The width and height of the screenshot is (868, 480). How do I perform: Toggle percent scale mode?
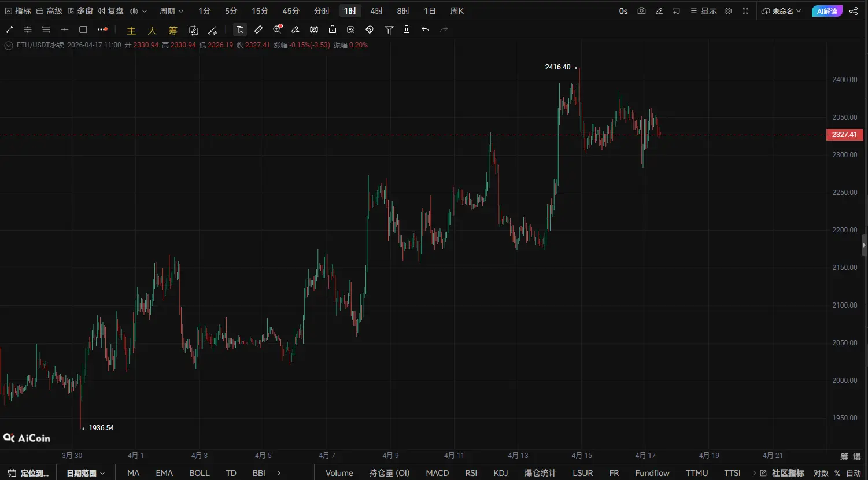[837, 473]
